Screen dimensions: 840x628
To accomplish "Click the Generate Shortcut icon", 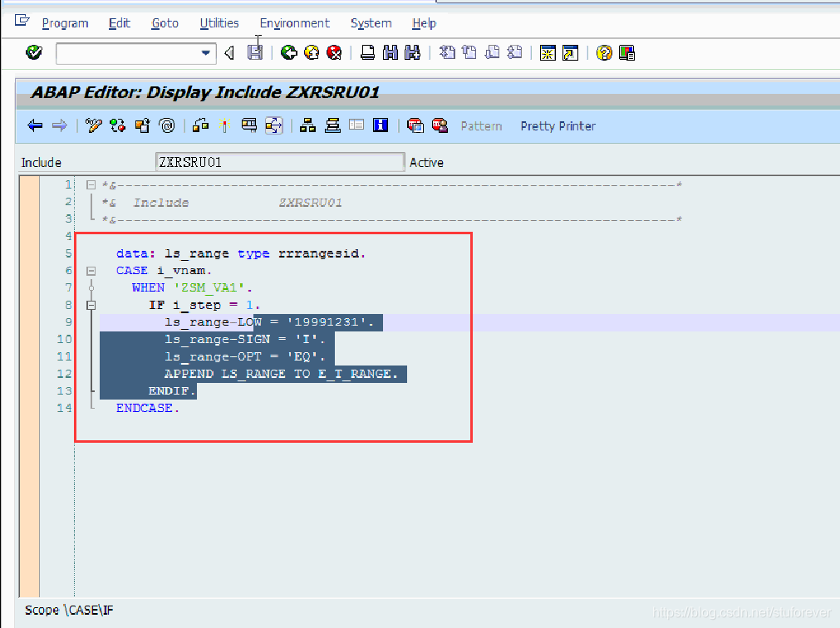I will coord(570,52).
